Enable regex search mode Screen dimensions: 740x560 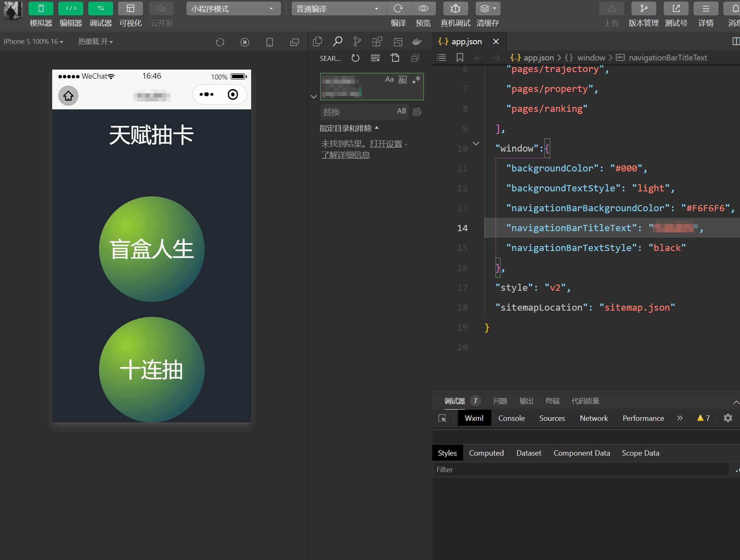coord(416,80)
